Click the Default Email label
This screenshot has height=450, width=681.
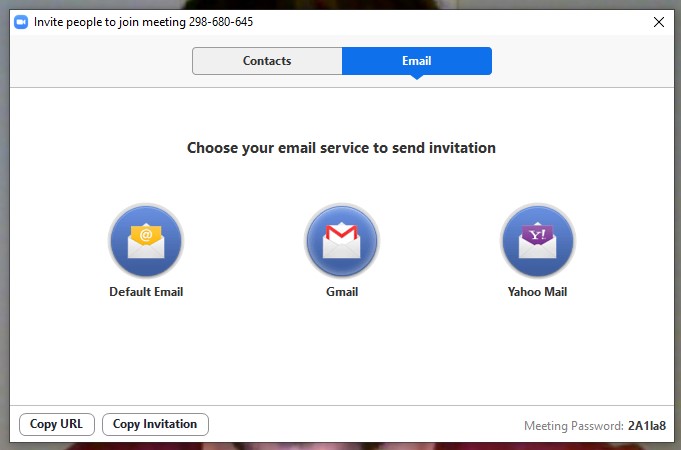(x=146, y=291)
